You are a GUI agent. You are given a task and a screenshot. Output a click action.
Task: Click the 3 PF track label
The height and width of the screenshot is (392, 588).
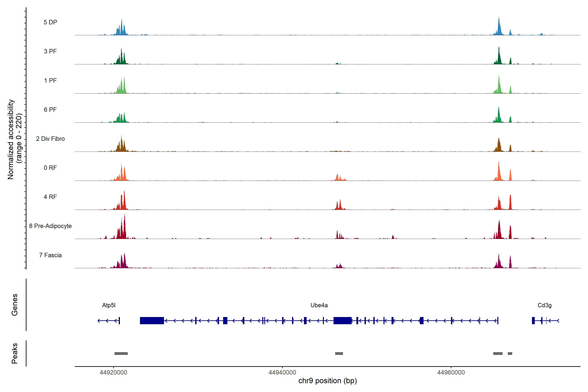(50, 51)
